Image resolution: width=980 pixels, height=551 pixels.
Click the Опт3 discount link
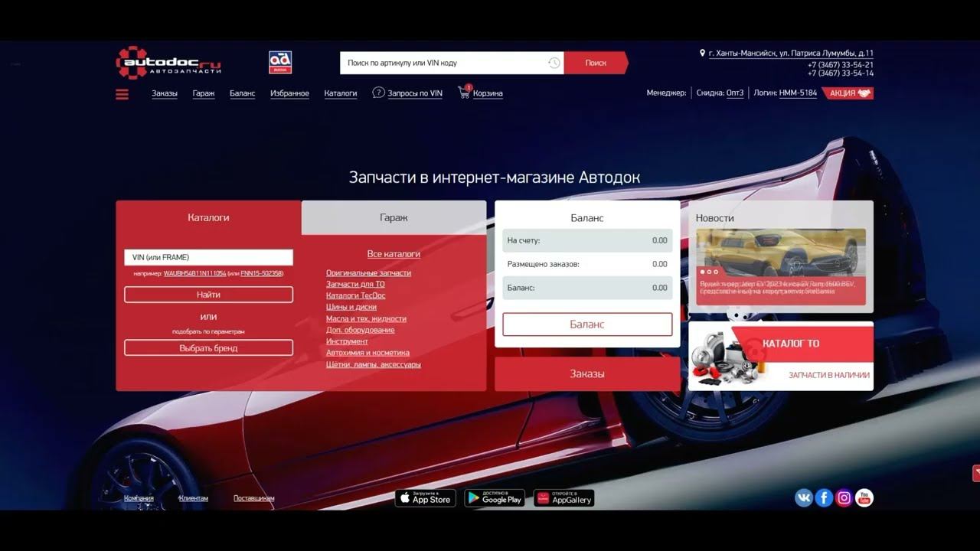pos(735,93)
